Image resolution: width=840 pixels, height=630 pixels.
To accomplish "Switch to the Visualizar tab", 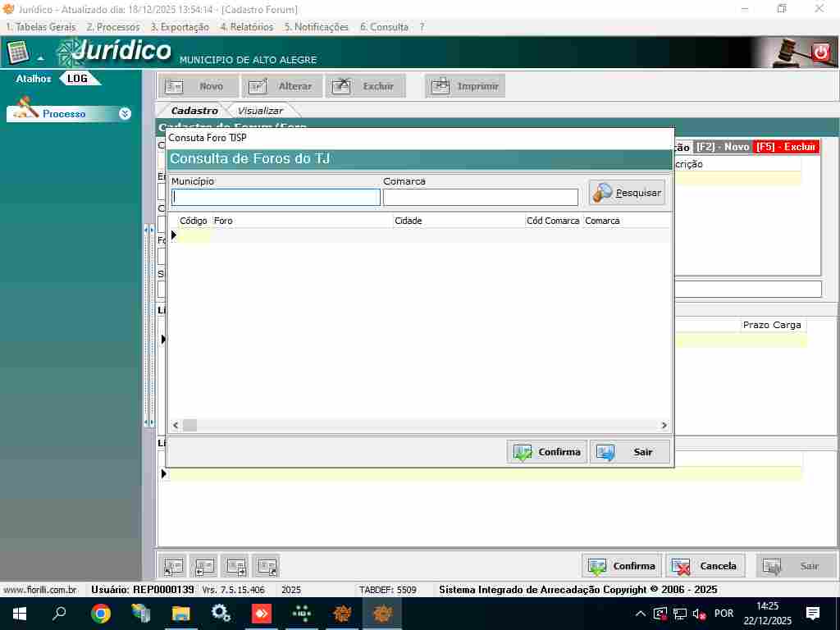I will [260, 111].
